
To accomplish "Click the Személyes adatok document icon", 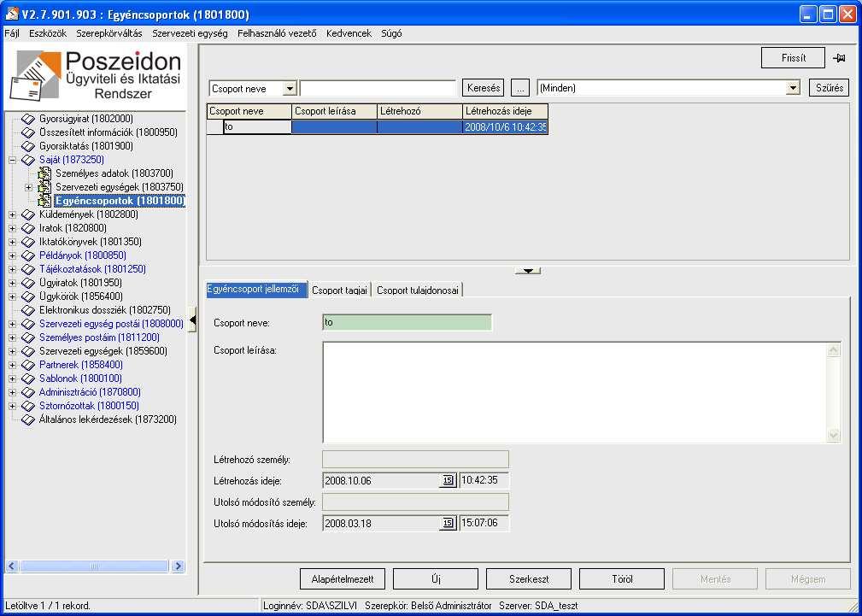I will coord(44,173).
